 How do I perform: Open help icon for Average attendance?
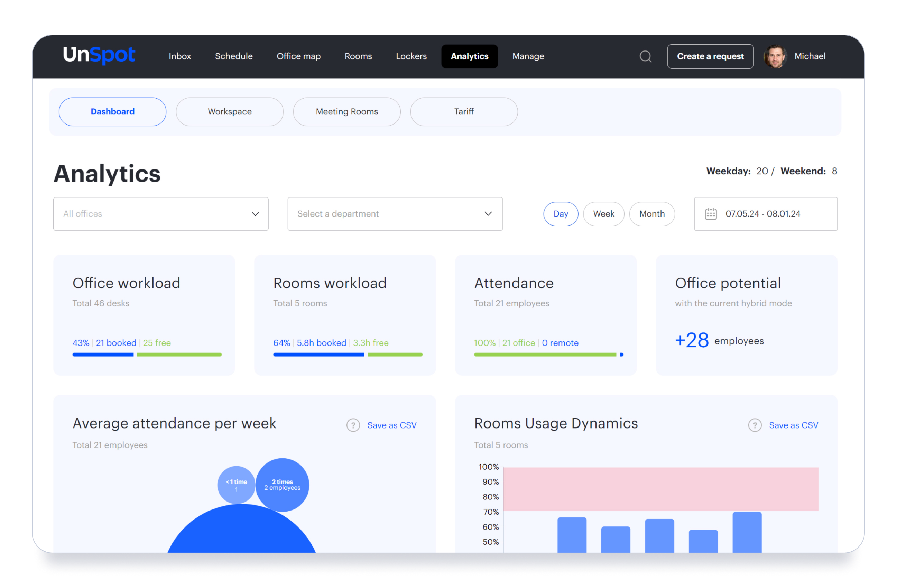(353, 425)
